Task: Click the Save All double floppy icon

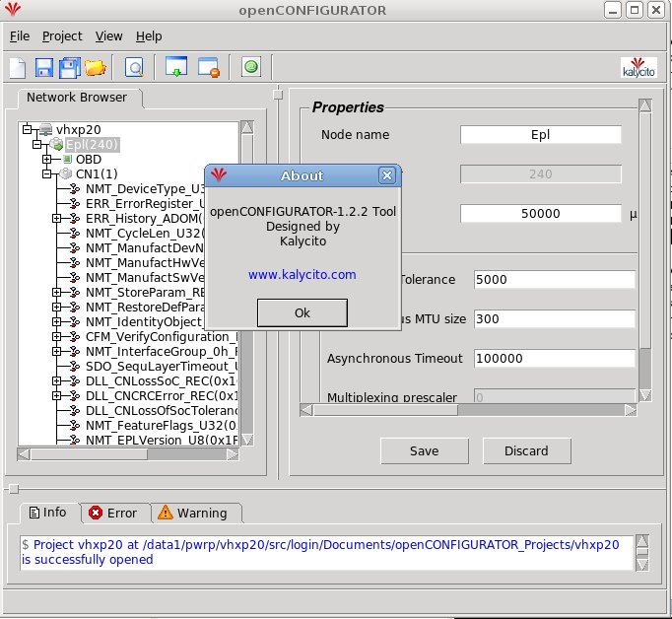Action: coord(69,68)
